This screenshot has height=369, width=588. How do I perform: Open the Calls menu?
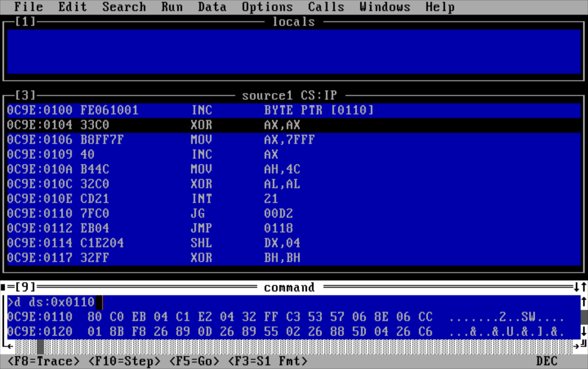326,7
